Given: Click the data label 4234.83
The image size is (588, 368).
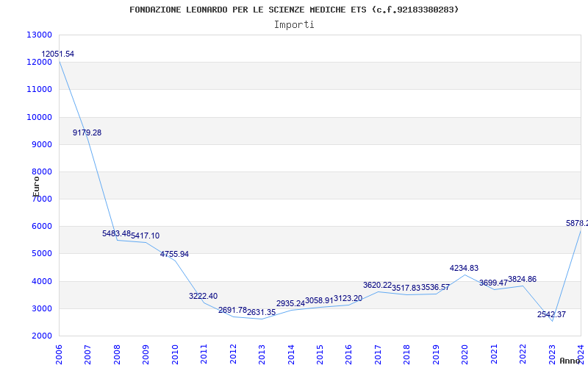Looking at the screenshot, I should tap(465, 268).
